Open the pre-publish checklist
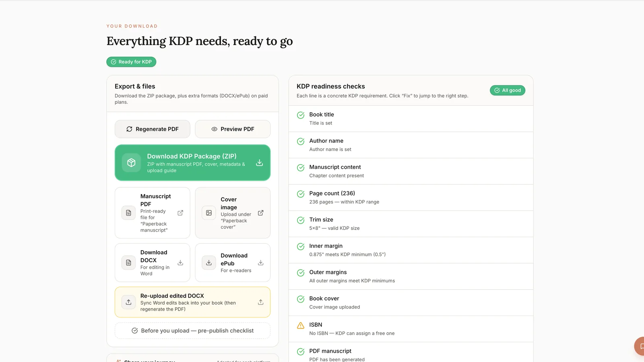The width and height of the screenshot is (644, 362). pyautogui.click(x=192, y=331)
